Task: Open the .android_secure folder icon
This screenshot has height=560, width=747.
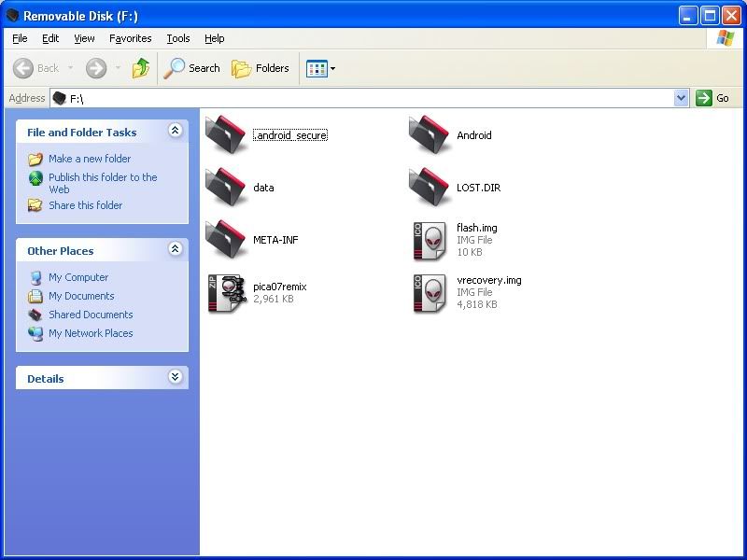Action: (226, 134)
